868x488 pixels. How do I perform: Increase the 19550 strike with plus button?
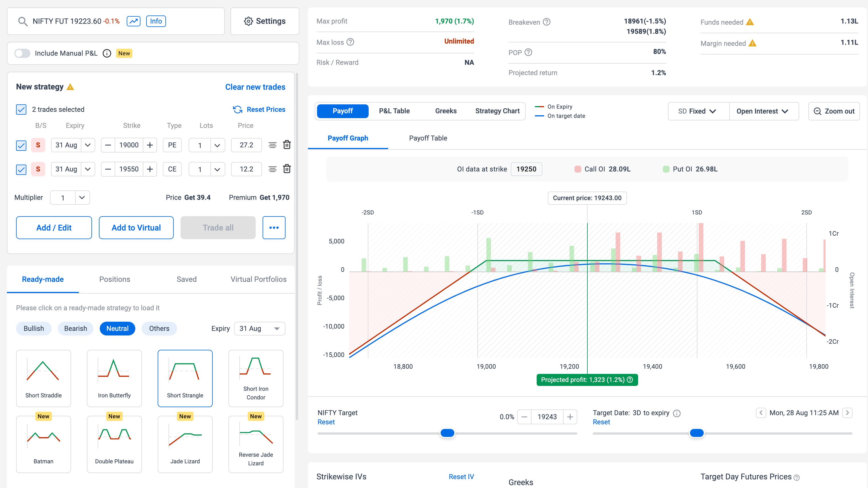coord(150,169)
